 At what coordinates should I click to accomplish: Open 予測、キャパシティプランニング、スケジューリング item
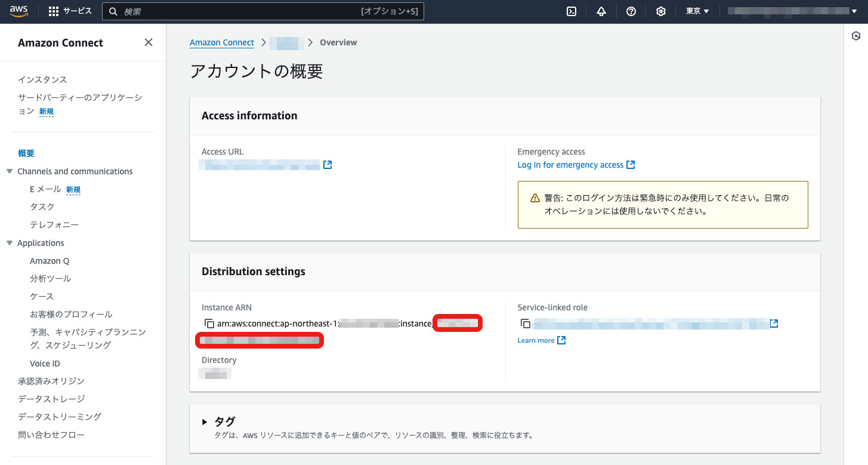coord(88,338)
